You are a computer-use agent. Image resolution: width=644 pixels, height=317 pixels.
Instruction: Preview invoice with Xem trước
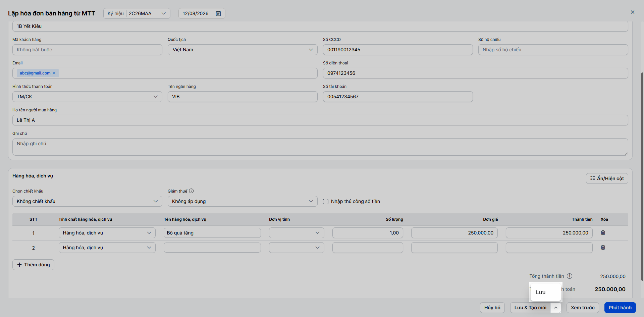coord(583,308)
